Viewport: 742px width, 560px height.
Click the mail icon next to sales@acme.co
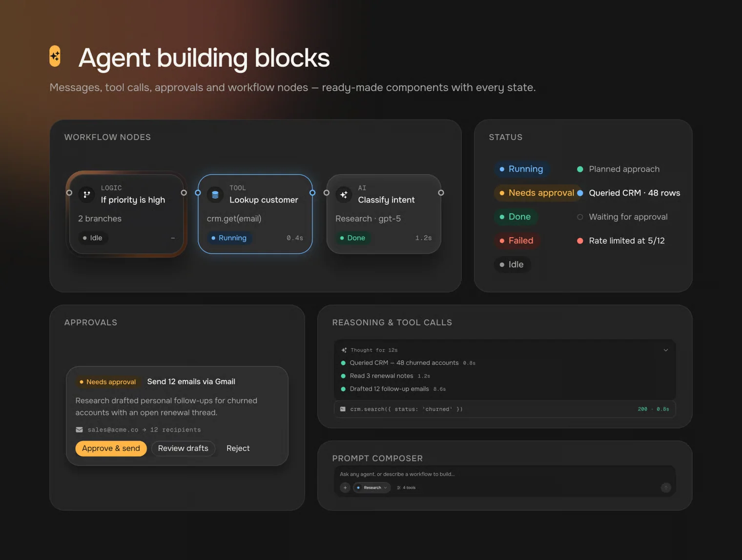(79, 430)
